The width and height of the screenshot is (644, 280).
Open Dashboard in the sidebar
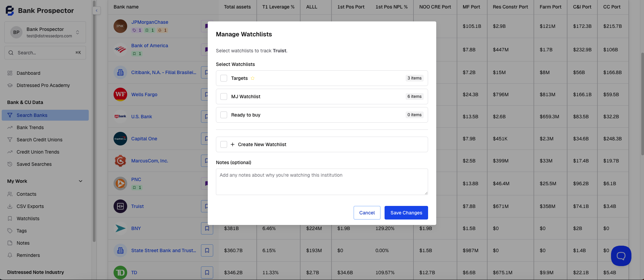(x=28, y=73)
